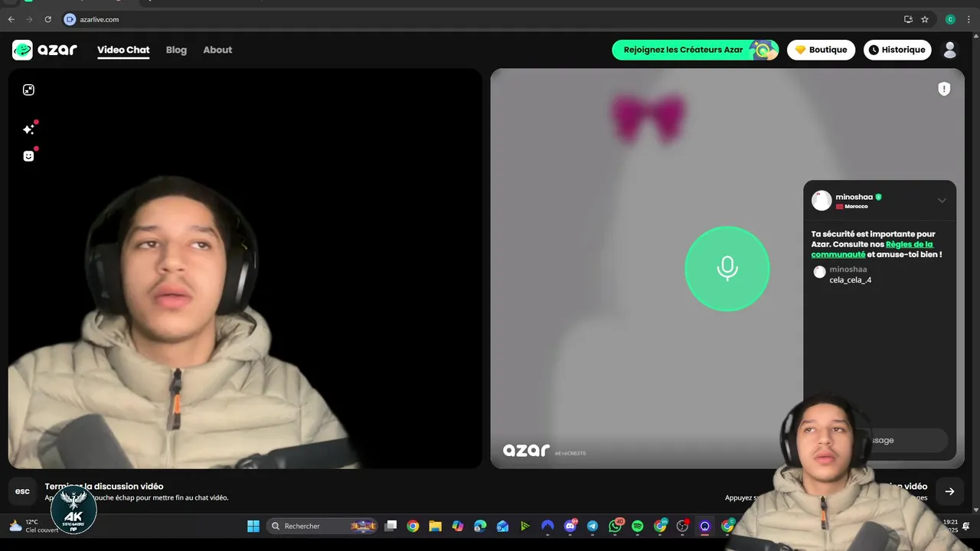Go back with the browser back arrow
Viewport: 980px width, 551px height.
(11, 19)
